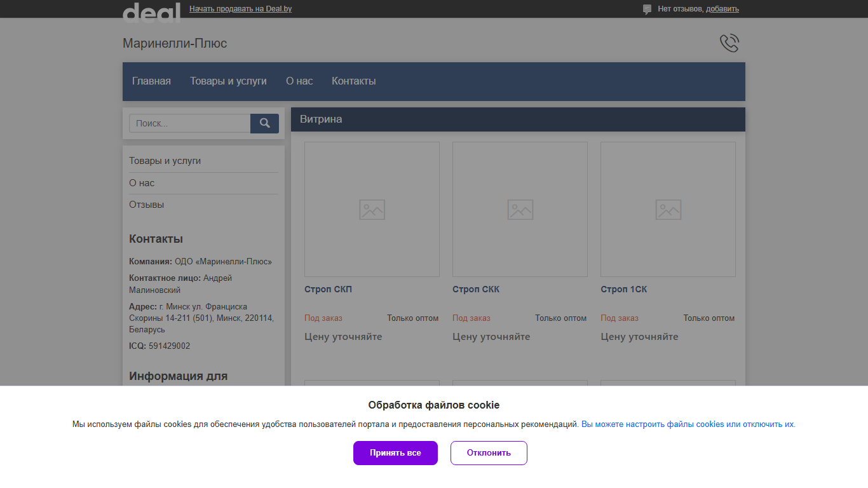868x488 pixels.
Task: Open the Строп СКК image placeholder
Action: (520, 209)
